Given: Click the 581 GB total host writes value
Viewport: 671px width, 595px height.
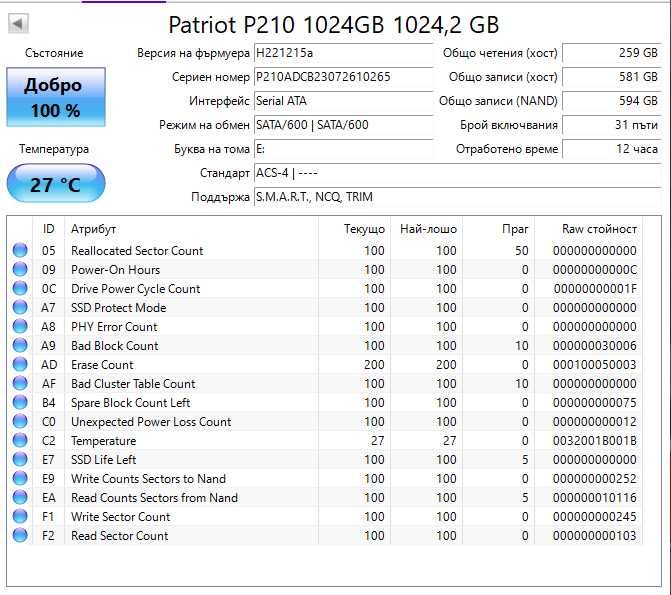Looking at the screenshot, I should [x=612, y=77].
